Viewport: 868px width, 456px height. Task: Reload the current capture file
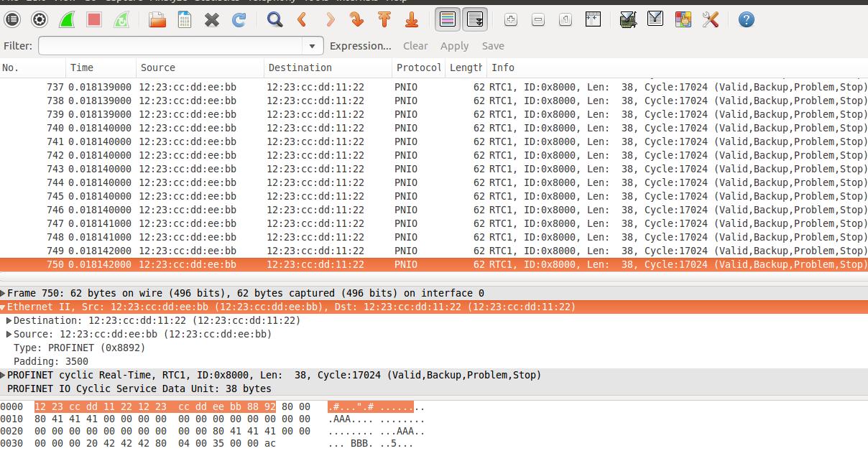(239, 19)
